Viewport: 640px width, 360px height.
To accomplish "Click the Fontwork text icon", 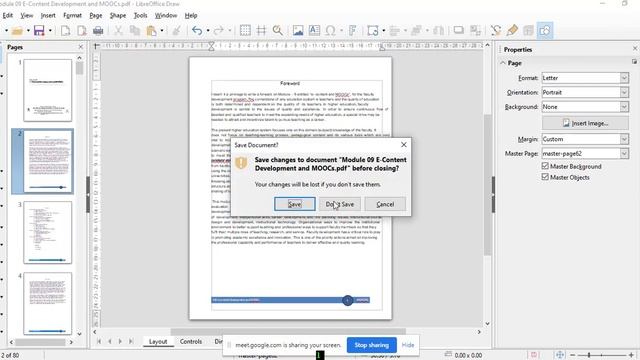I will pyautogui.click(x=352, y=31).
